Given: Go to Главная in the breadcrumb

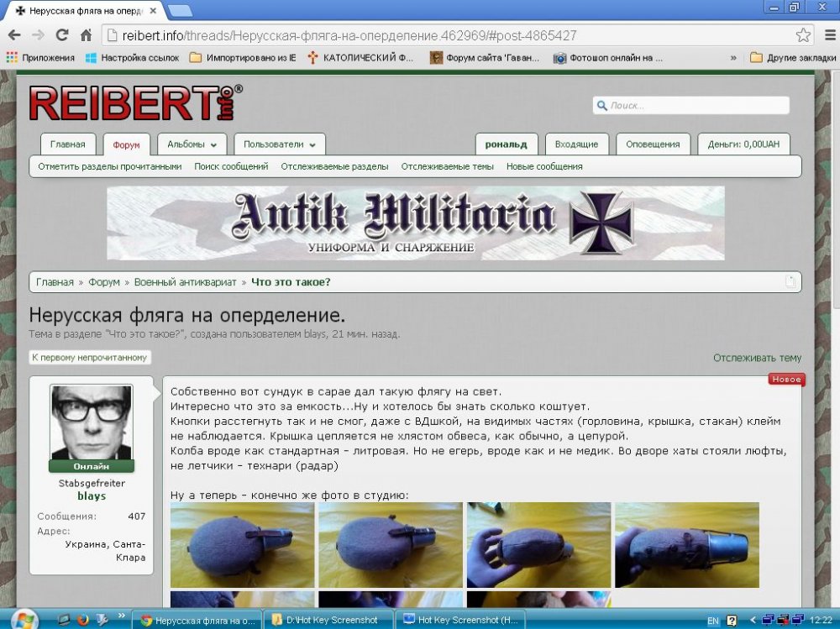Looking at the screenshot, I should [x=55, y=282].
